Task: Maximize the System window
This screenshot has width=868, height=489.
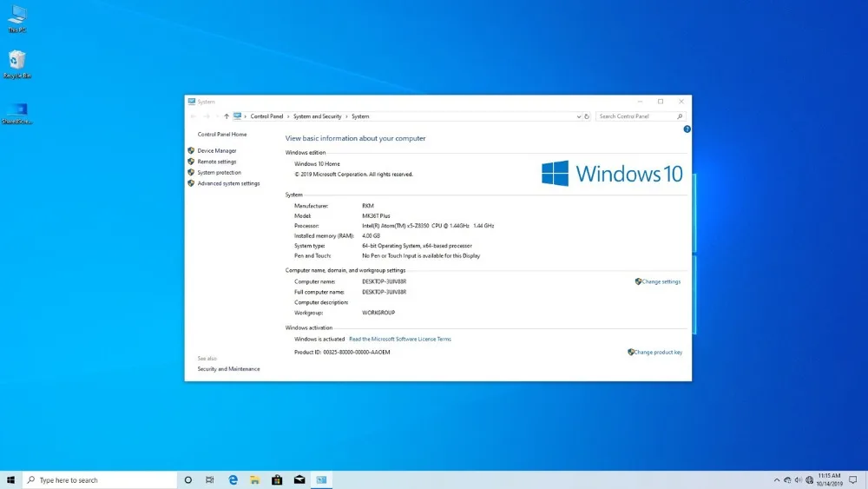Action: [x=661, y=102]
